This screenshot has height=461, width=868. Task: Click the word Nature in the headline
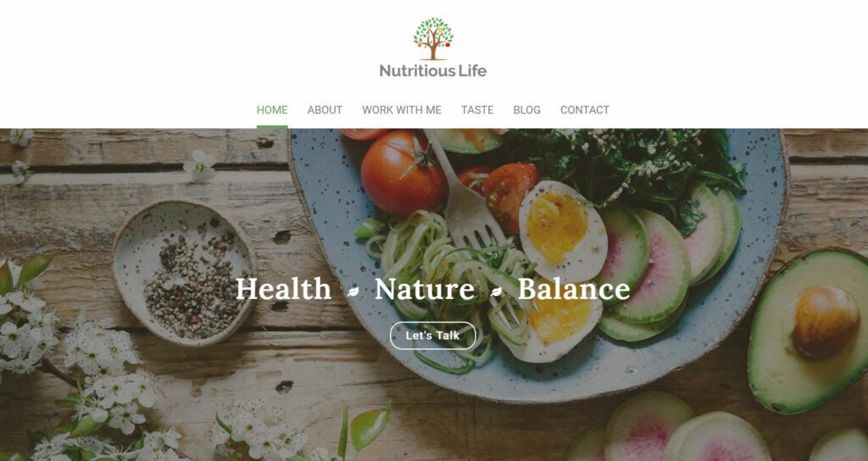(425, 289)
